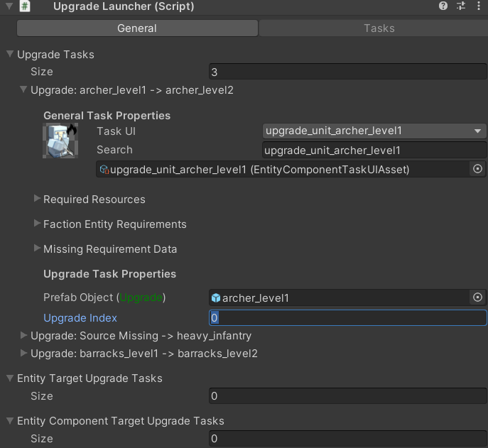Collapse Entity Target Upgrade Tasks
This screenshot has height=448, width=488.
(x=10, y=378)
